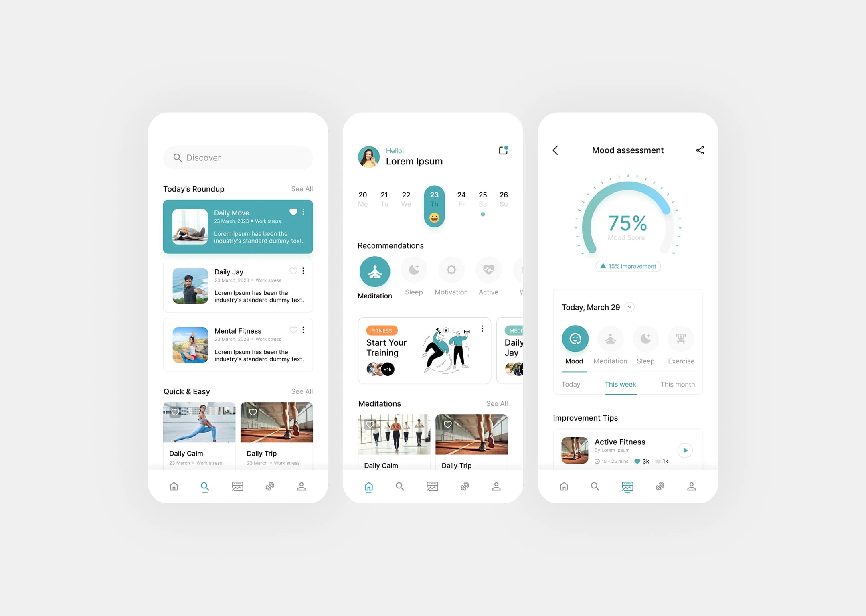Screen dimensions: 866x616
Task: Select the Motivation recommendation icon
Action: (x=450, y=269)
